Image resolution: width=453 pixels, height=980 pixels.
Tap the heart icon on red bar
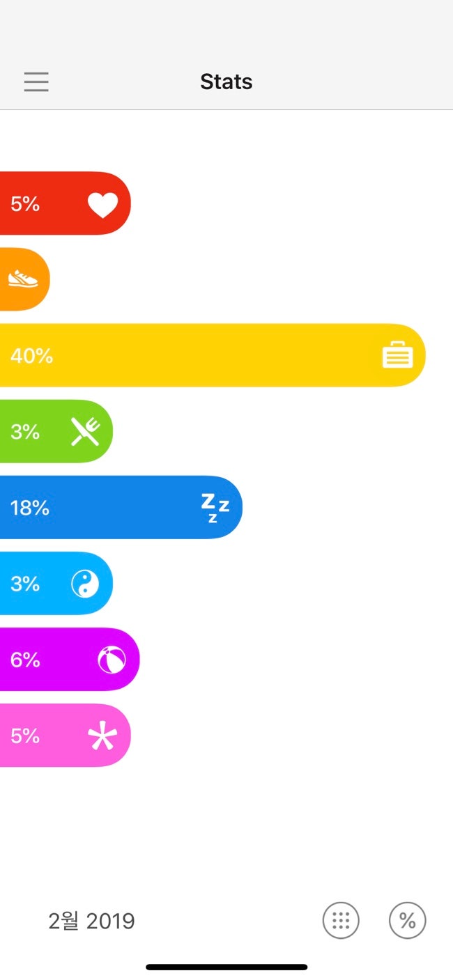102,205
